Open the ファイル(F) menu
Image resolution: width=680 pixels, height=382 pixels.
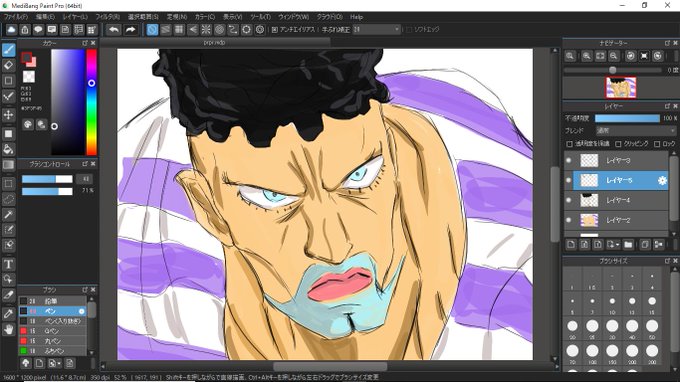coord(16,17)
